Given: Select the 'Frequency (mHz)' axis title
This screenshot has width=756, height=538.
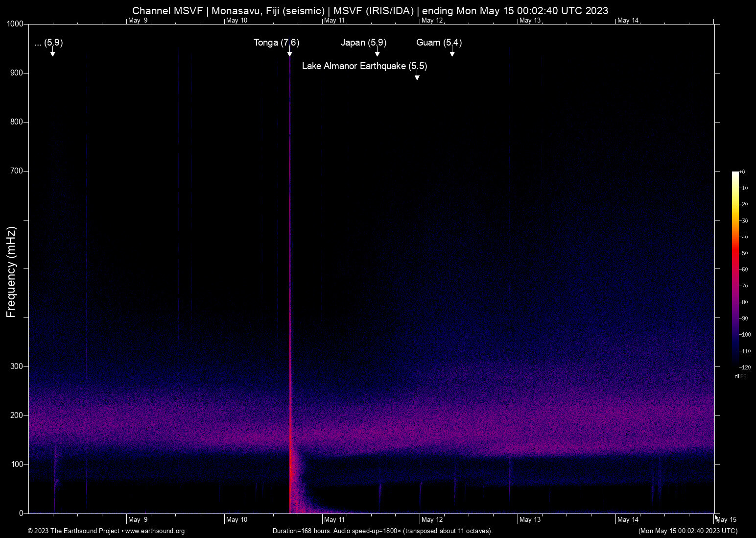Looking at the screenshot, I should pos(11,272).
